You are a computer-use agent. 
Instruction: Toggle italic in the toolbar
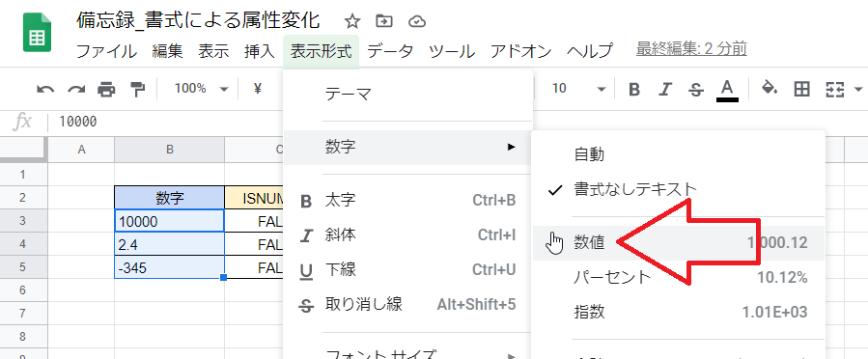tap(666, 89)
